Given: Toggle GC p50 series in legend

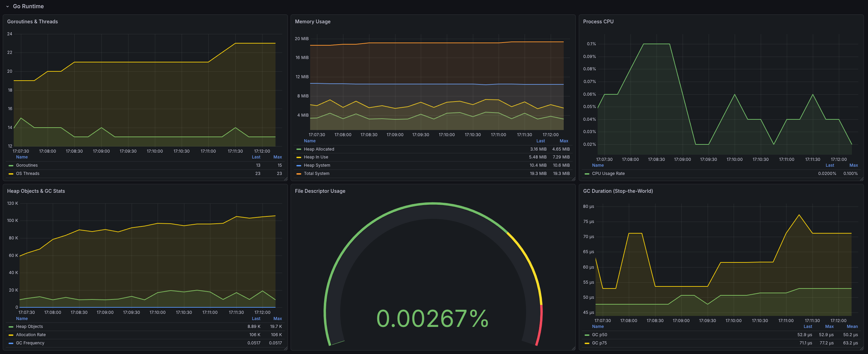Looking at the screenshot, I should (599, 335).
